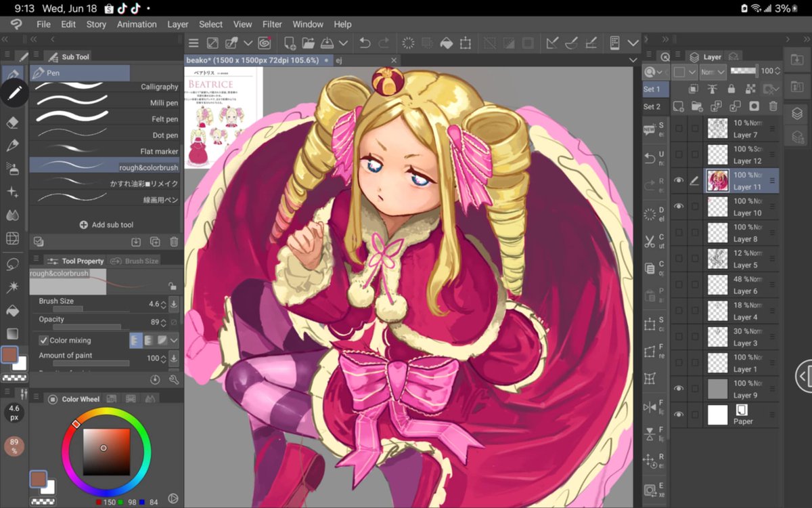Open the Edit menu
The image size is (812, 508).
point(68,24)
